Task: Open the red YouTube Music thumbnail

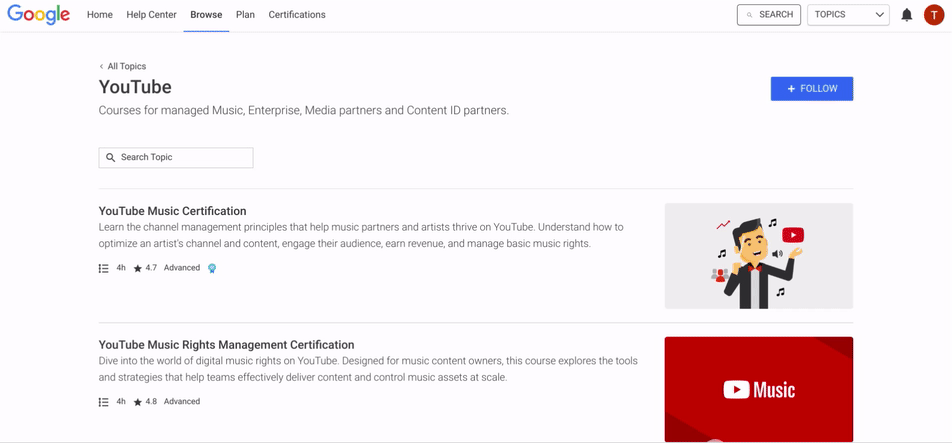Action: click(x=759, y=389)
